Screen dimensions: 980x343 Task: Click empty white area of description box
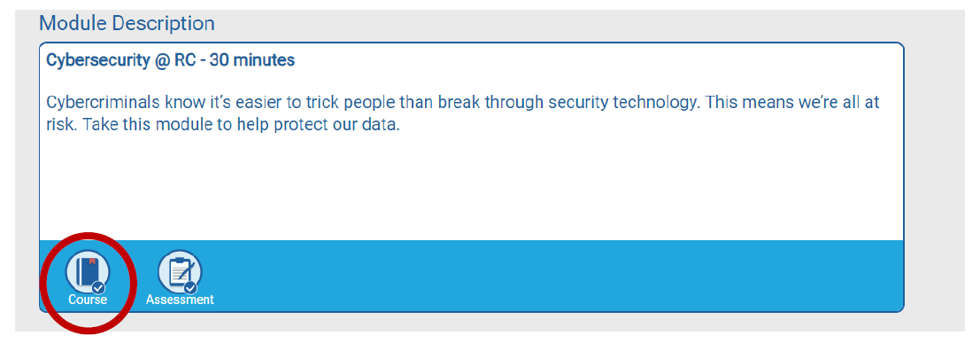(x=471, y=188)
